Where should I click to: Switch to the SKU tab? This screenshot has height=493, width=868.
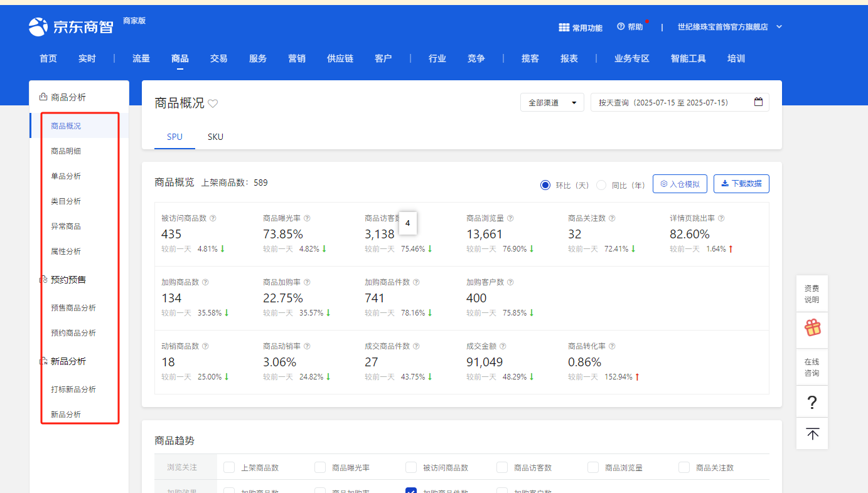215,137
